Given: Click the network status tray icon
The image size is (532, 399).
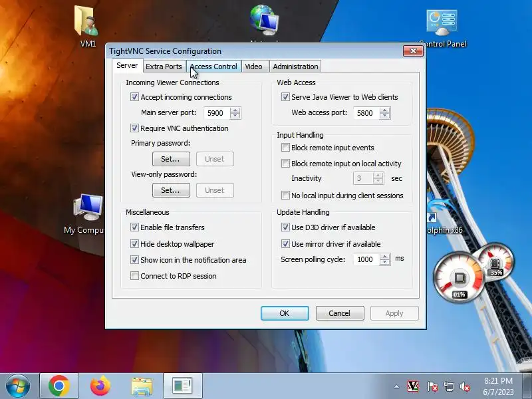Looking at the screenshot, I should 448,386.
